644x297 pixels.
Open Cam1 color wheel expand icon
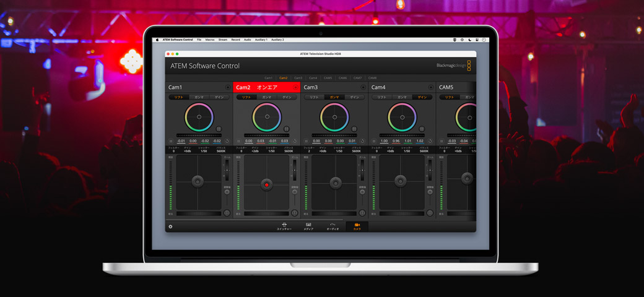[219, 129]
